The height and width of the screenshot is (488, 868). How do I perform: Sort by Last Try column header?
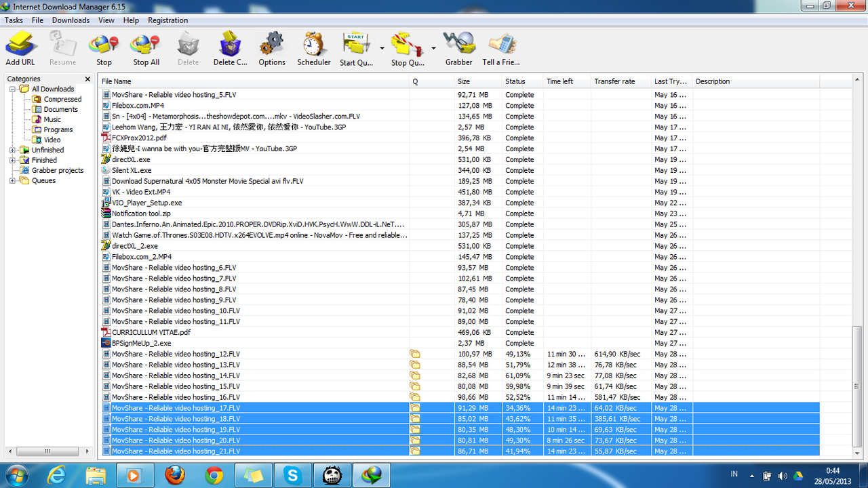coord(671,81)
